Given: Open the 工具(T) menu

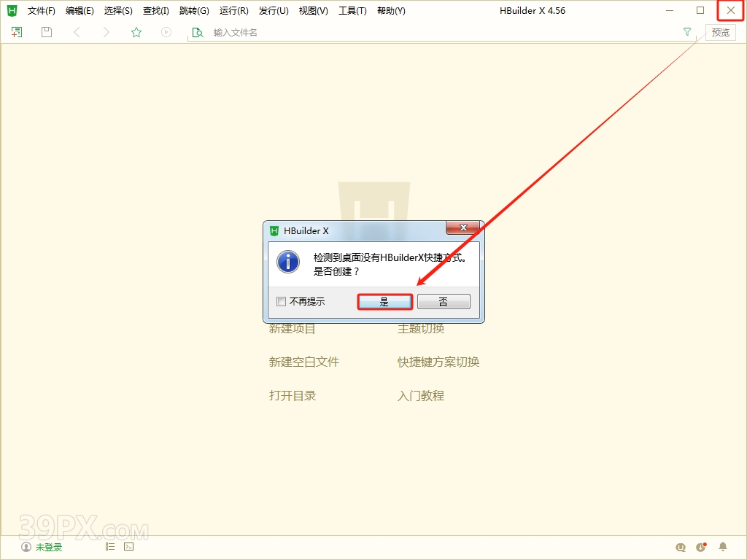Looking at the screenshot, I should pyautogui.click(x=352, y=11).
